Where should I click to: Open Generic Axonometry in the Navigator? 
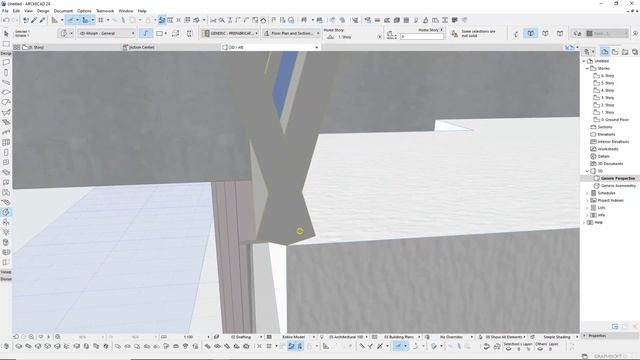point(618,186)
